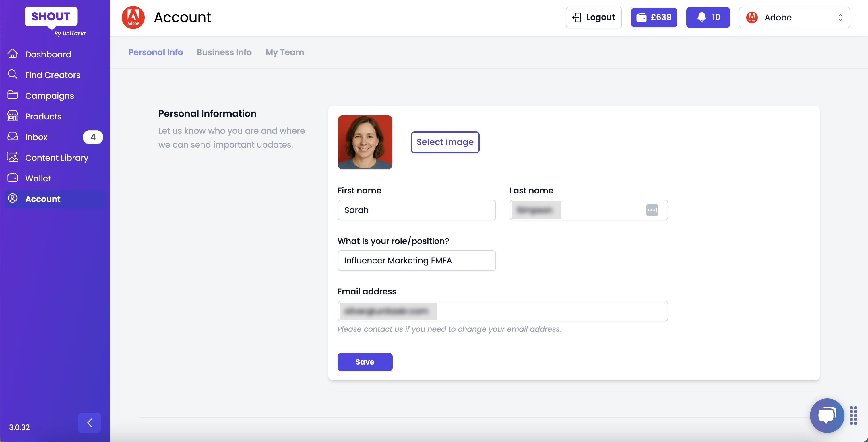Open the Inbox tray icon
Image resolution: width=868 pixels, height=442 pixels.
tap(12, 136)
